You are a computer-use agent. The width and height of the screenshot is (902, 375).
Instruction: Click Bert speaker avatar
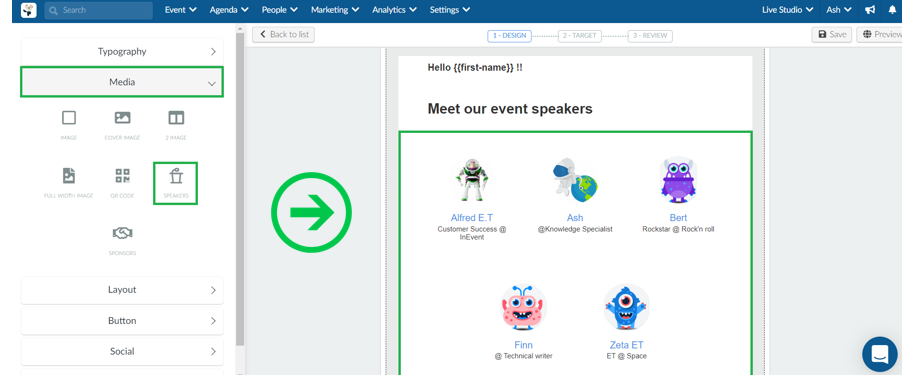pyautogui.click(x=678, y=179)
